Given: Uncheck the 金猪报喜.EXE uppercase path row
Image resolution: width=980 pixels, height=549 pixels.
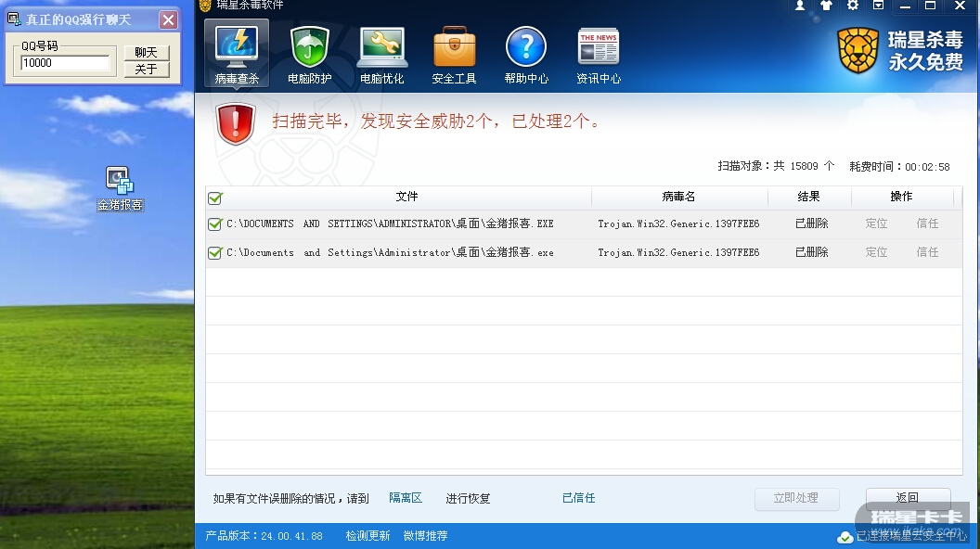Looking at the screenshot, I should click(215, 223).
